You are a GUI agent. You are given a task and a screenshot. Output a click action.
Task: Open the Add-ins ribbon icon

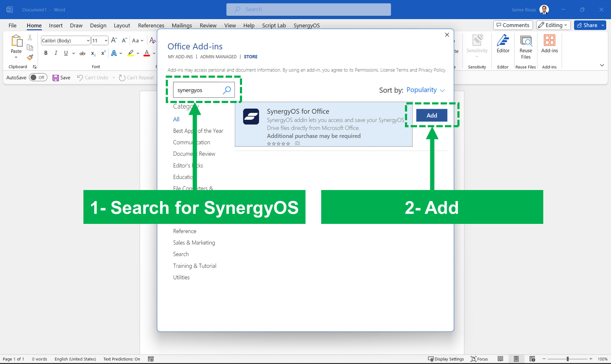click(x=549, y=40)
